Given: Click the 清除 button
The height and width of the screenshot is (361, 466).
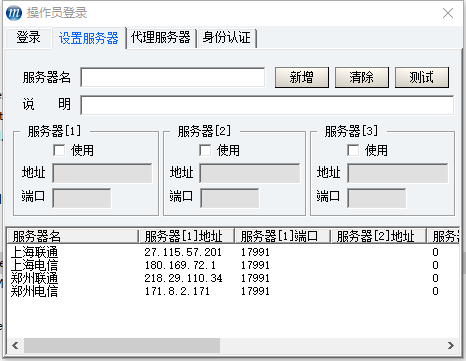Looking at the screenshot, I should [362, 77].
